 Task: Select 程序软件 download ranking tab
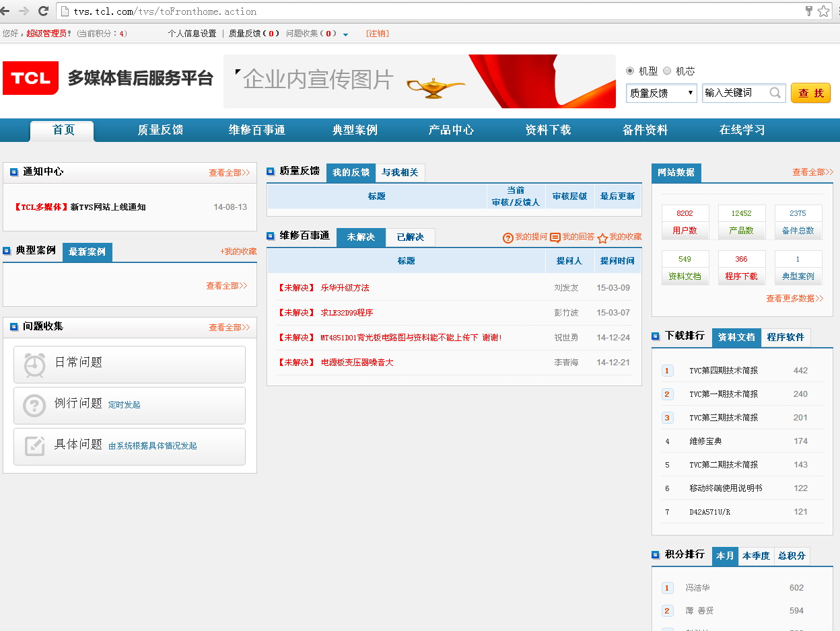[785, 338]
